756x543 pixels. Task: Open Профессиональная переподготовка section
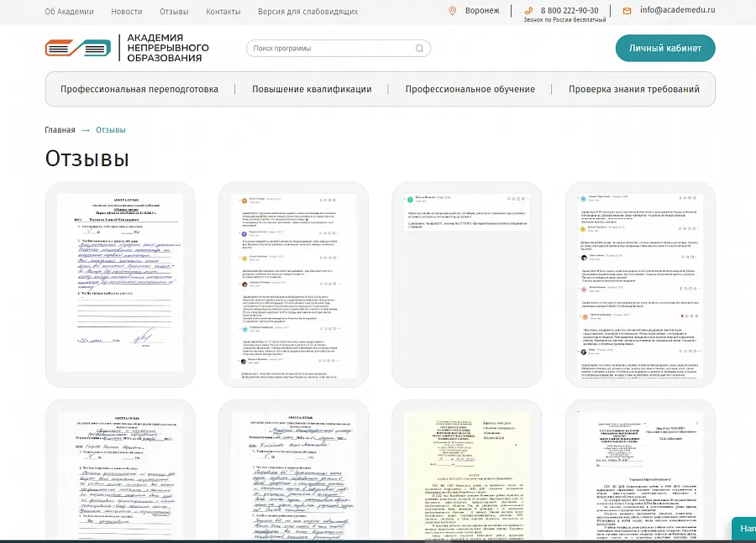click(139, 89)
